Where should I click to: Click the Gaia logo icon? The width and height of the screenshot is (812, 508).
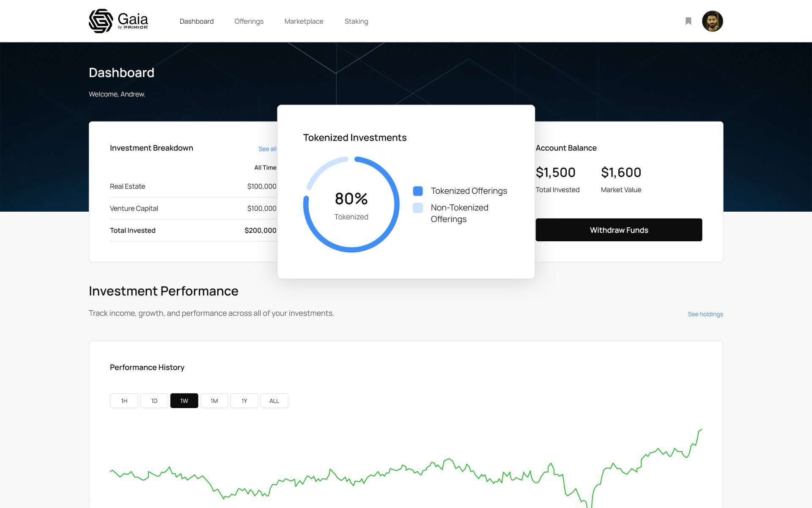pos(101,21)
